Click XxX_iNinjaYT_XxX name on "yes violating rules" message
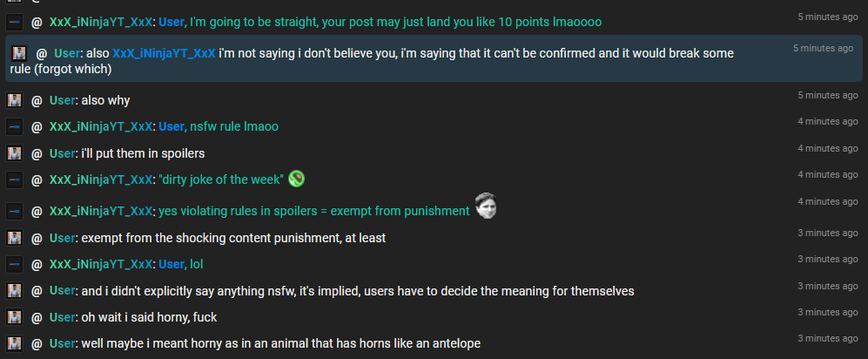Screen dimensions: 868x359 coord(100,212)
